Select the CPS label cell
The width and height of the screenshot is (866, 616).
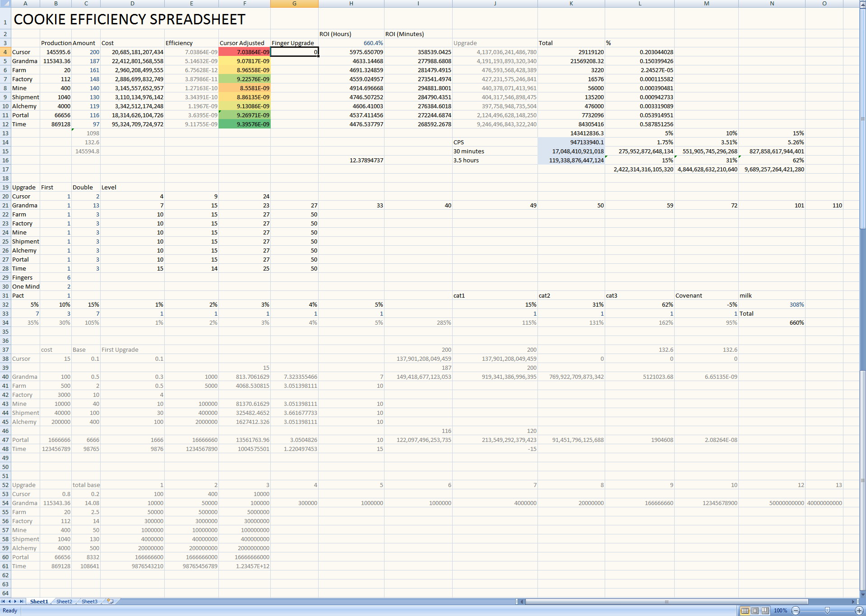point(495,142)
